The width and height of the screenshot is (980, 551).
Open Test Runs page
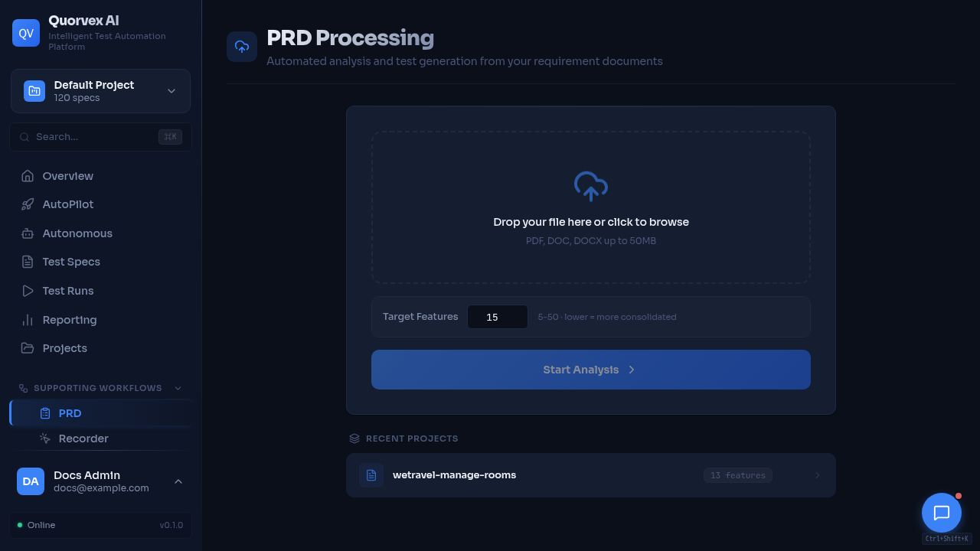100,291
